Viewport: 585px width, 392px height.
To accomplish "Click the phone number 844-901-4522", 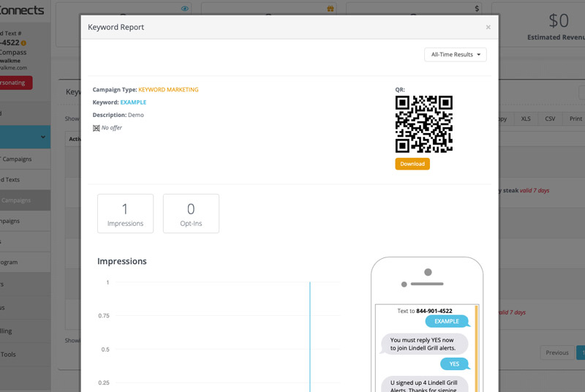I will 434,311.
